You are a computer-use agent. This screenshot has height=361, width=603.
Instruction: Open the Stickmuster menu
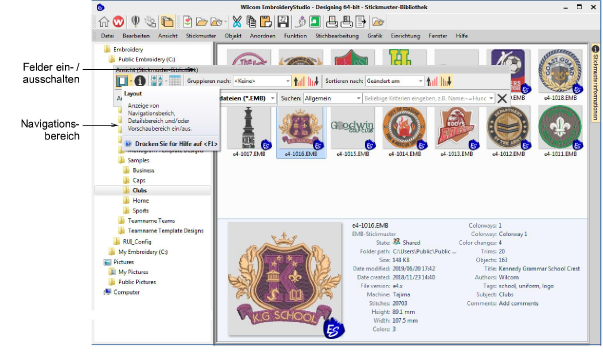coord(201,36)
